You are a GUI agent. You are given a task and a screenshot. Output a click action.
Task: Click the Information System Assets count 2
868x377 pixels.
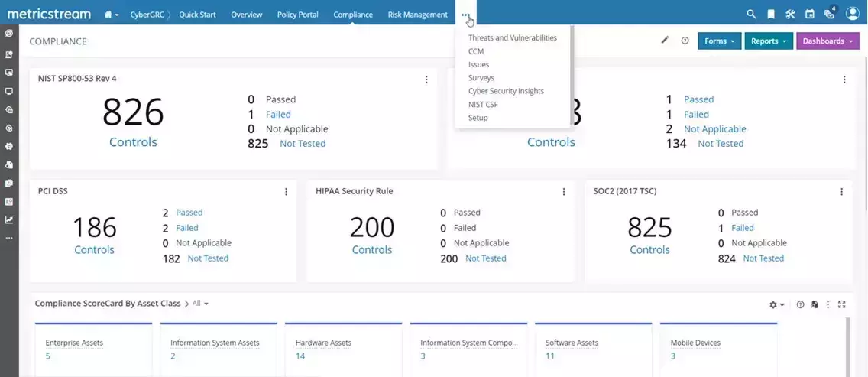pos(173,356)
